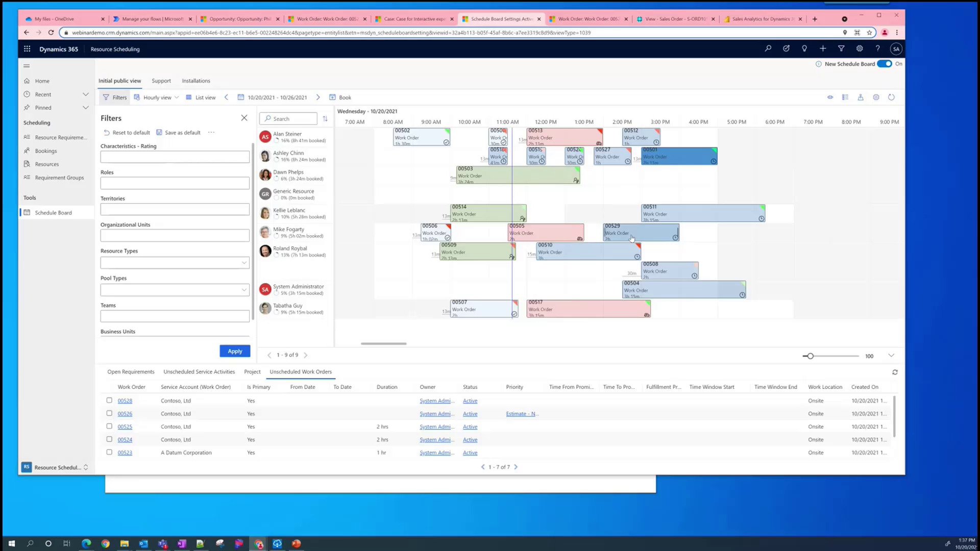This screenshot has width=980, height=551.
Task: Select the checkbox next to work order 00523
Action: pos(109,452)
